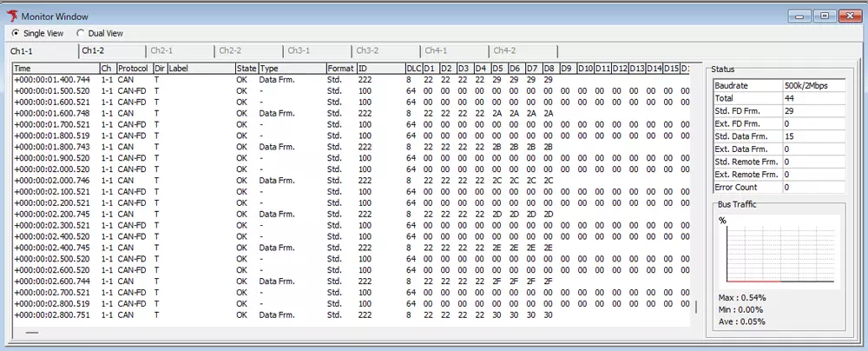Click the Baudrate value in Status panel
The height and width of the screenshot is (351, 868).
click(812, 86)
